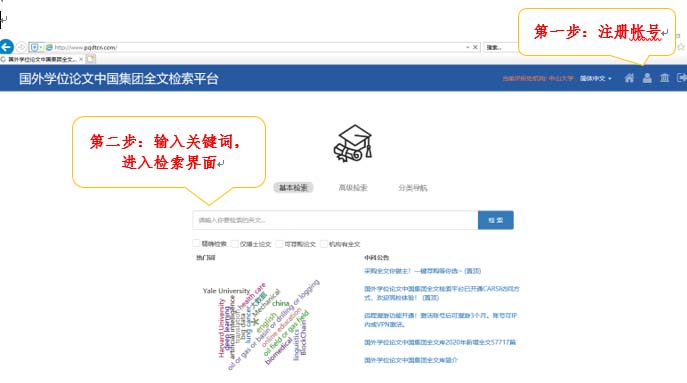Open the announcement about 2020 new full texts
Screen dimensions: 687x383
pos(440,342)
